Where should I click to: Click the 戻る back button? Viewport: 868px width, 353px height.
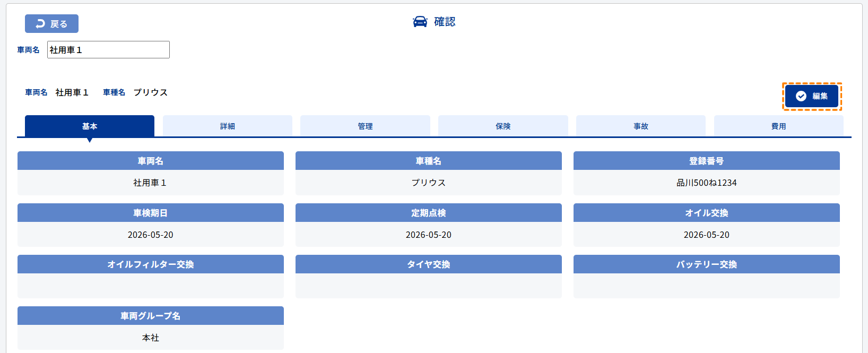(51, 24)
